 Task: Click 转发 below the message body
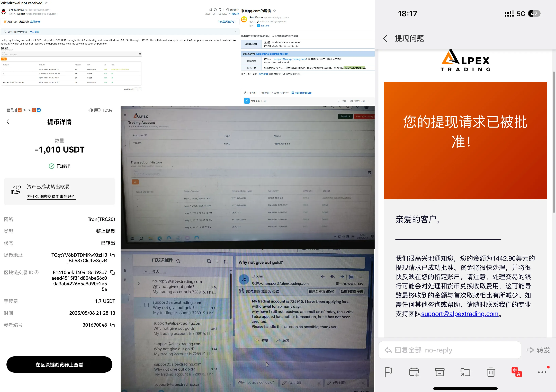283,341
